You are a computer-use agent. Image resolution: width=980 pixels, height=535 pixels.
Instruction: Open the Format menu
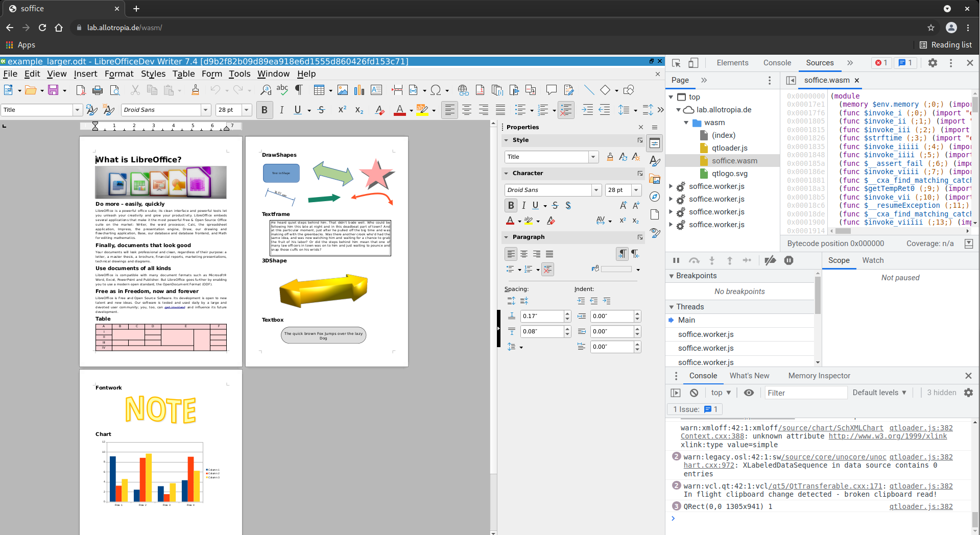[119, 74]
